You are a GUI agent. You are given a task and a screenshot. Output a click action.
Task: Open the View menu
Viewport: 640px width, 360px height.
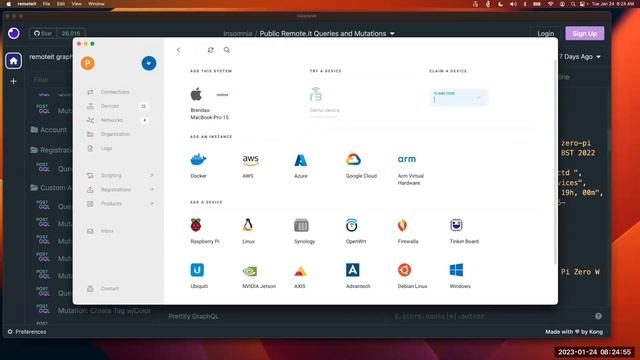pos(76,4)
